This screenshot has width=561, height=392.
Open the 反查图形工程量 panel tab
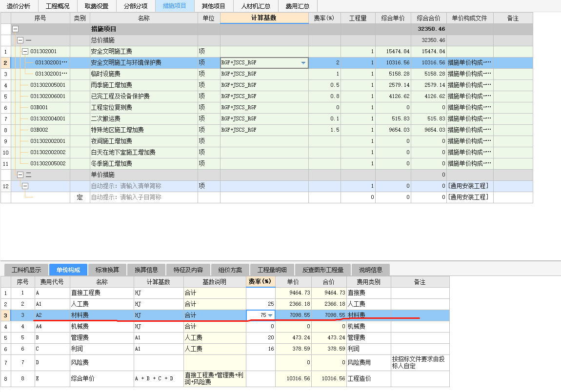(323, 270)
